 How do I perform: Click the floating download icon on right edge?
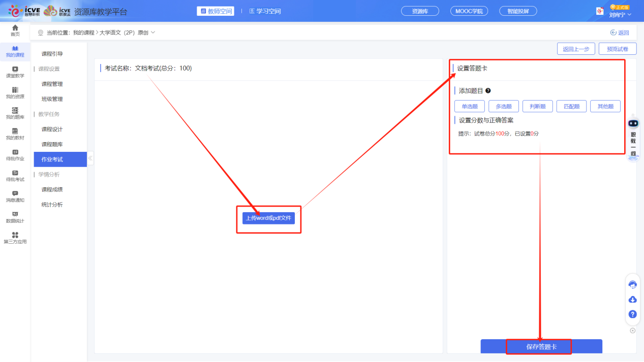(632, 300)
